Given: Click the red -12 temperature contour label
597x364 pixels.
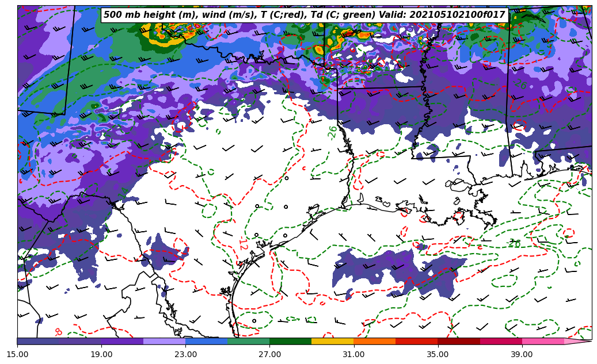Looking at the screenshot, I should click(244, 243).
